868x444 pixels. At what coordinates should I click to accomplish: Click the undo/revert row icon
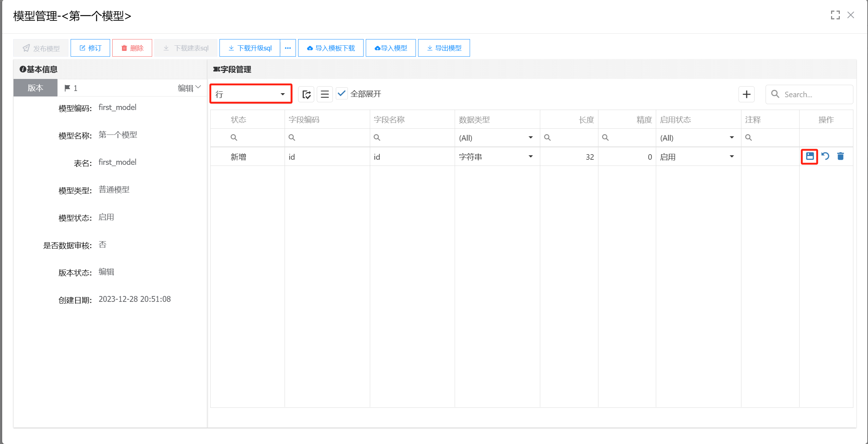click(825, 156)
